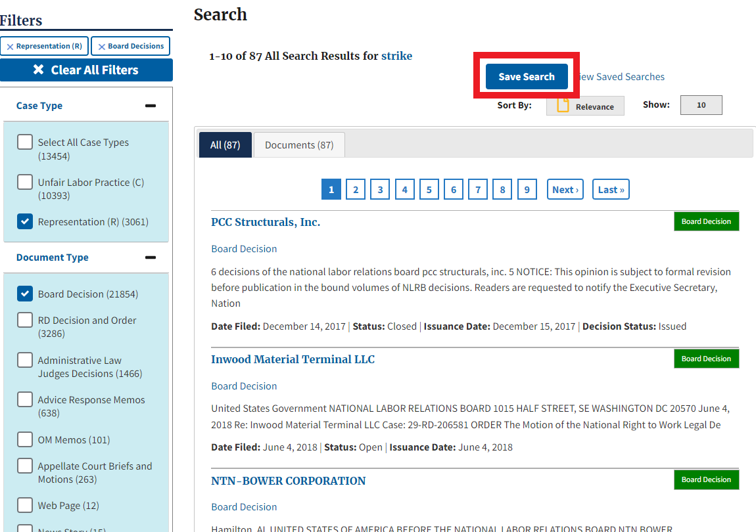Tick the RD Decision and Order checkbox
The height and width of the screenshot is (532, 756).
pyautogui.click(x=25, y=321)
